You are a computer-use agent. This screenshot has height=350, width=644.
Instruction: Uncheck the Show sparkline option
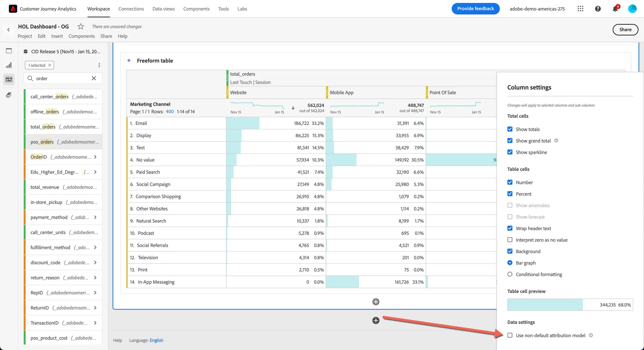coord(510,152)
